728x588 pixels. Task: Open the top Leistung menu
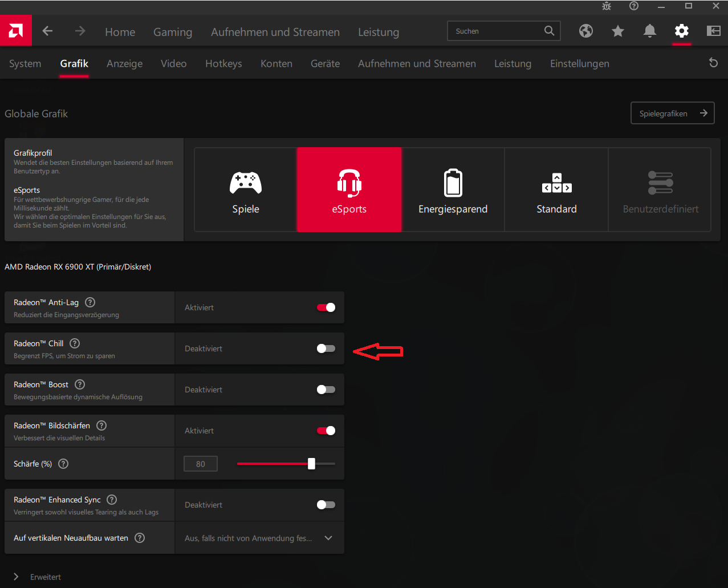click(379, 32)
